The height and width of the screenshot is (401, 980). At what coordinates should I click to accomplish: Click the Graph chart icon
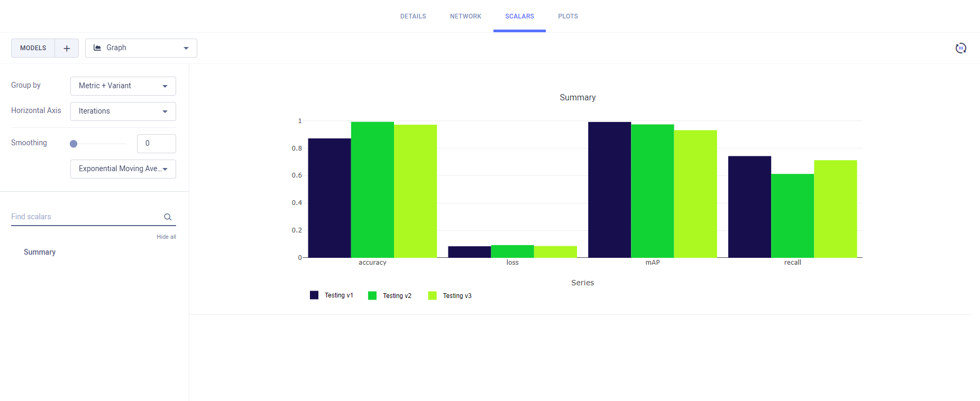tap(97, 48)
